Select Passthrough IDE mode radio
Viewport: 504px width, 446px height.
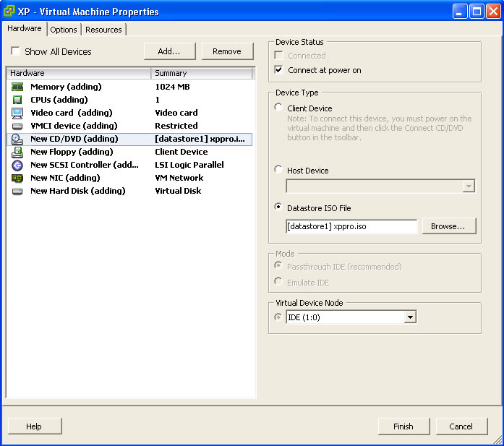pos(278,266)
